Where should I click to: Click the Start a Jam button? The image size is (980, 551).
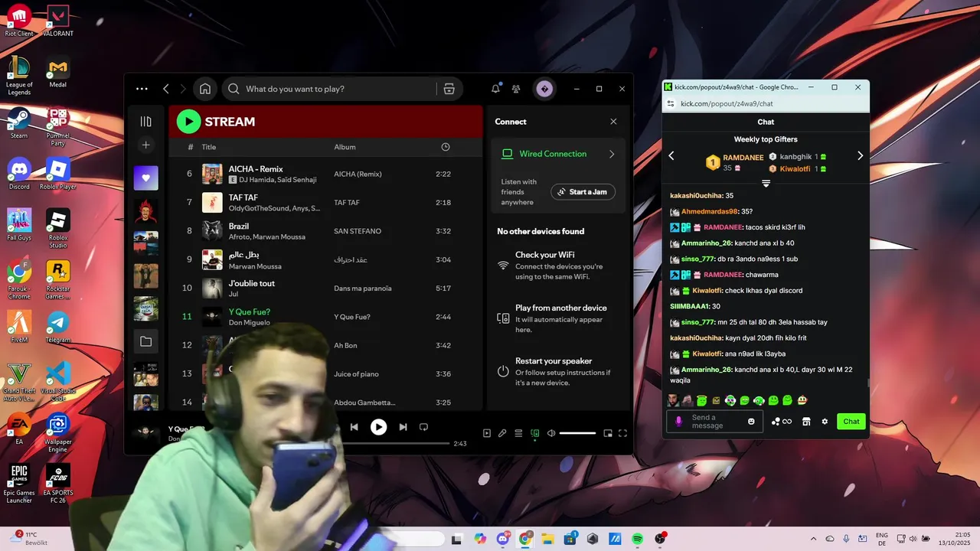point(583,192)
